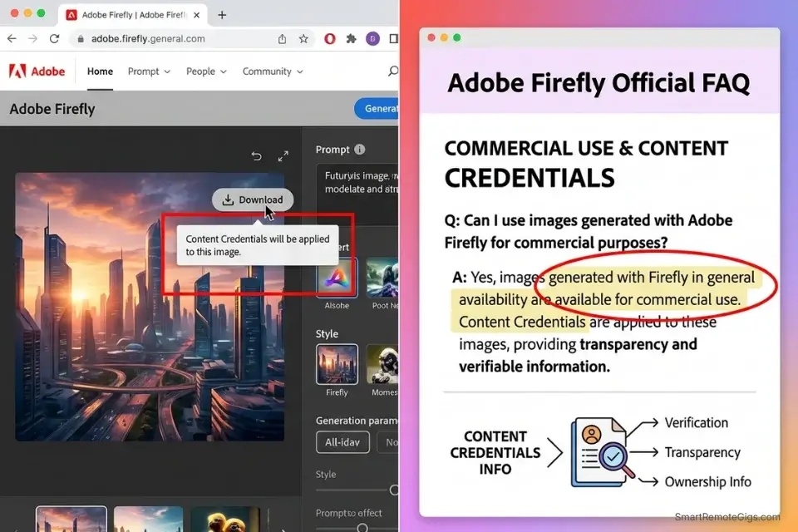Screen dimensions: 798x532
Task: Open a new browser tab
Action: pyautogui.click(x=222, y=15)
